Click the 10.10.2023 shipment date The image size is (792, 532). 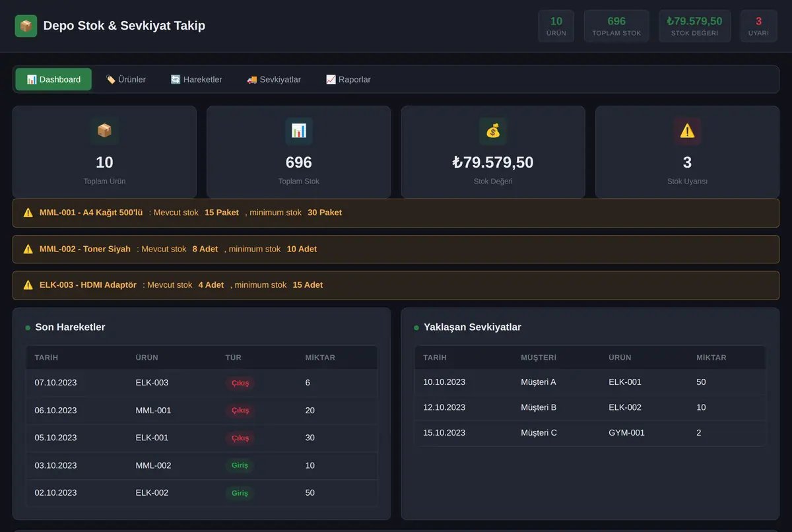click(x=444, y=382)
